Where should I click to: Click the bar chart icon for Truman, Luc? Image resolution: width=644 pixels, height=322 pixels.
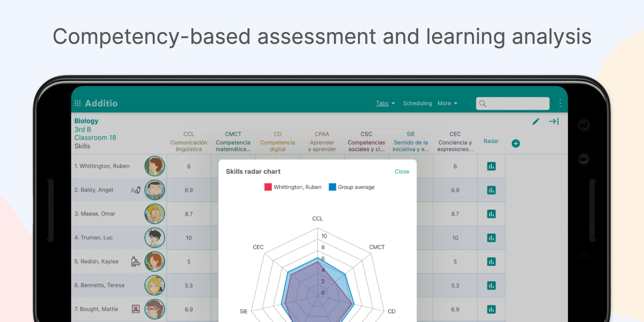point(491,238)
